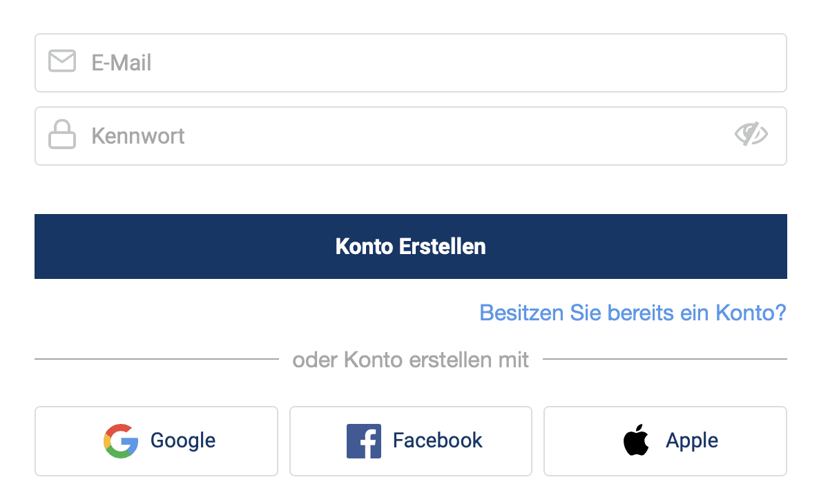Click the Facebook f icon
The width and height of the screenshot is (819, 504).
click(x=364, y=441)
